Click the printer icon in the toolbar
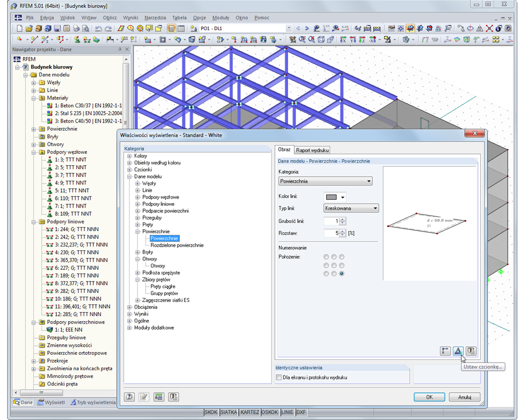Screen dimensions: 525x420 click(76, 29)
